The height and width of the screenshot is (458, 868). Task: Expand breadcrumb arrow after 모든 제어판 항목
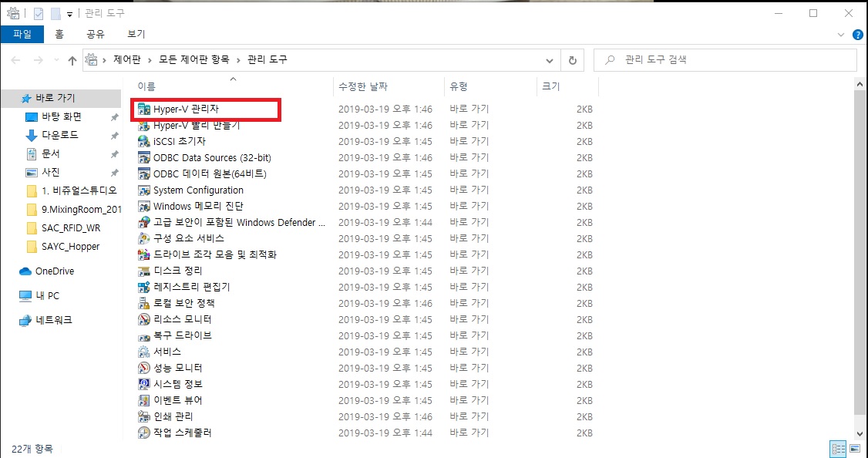click(239, 60)
